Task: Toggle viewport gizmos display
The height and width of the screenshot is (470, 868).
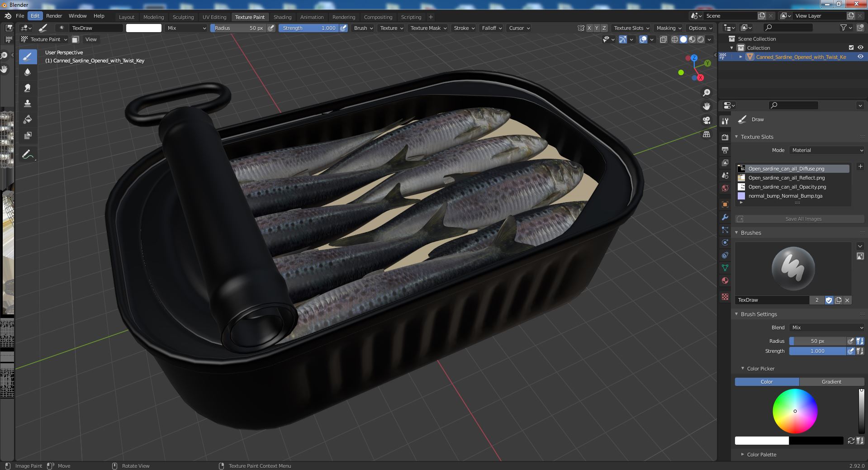Action: coord(623,39)
